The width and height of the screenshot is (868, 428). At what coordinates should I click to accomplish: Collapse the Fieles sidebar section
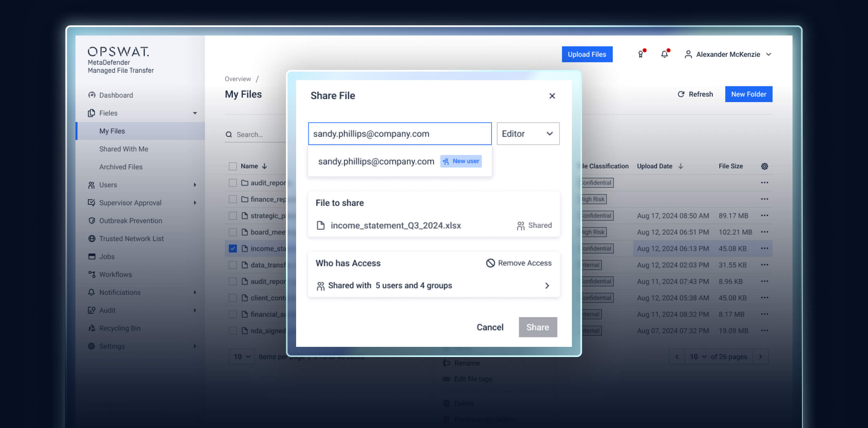click(x=195, y=113)
